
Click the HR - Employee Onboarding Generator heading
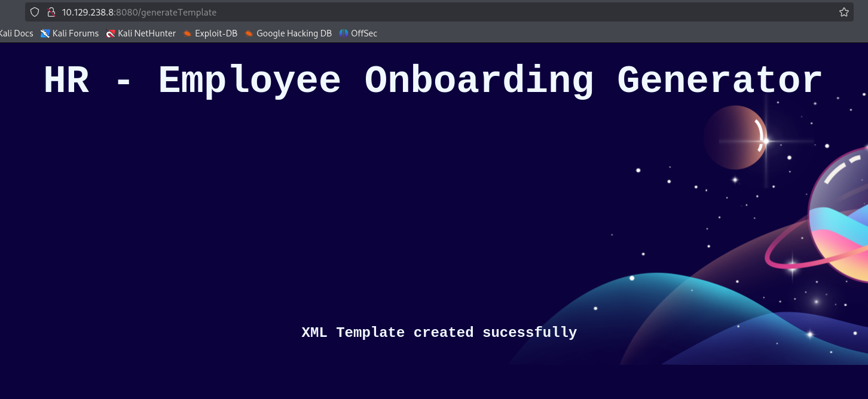click(x=433, y=81)
